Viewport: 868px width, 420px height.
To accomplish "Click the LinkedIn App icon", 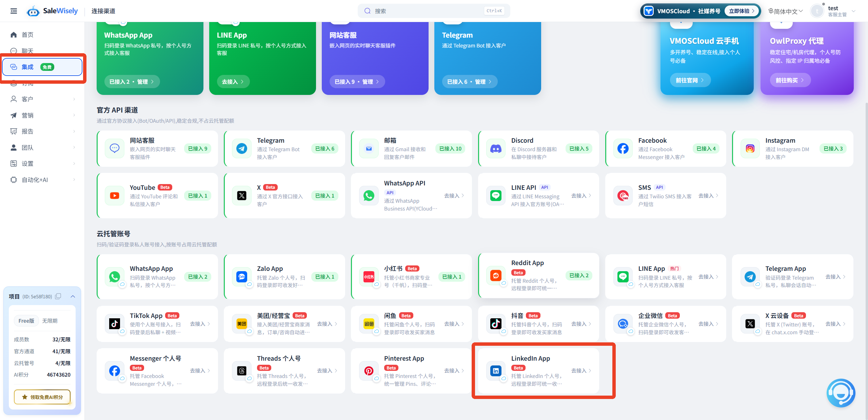I will point(496,371).
